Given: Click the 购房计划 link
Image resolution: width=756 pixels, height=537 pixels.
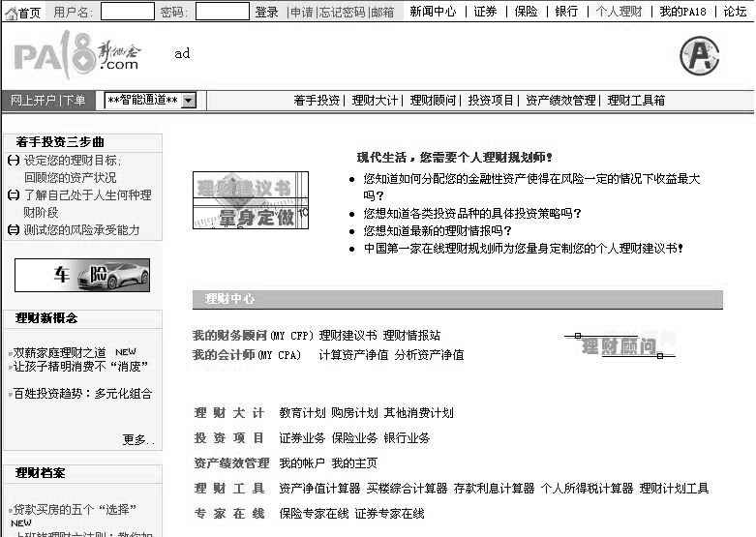Looking at the screenshot, I should [354, 413].
